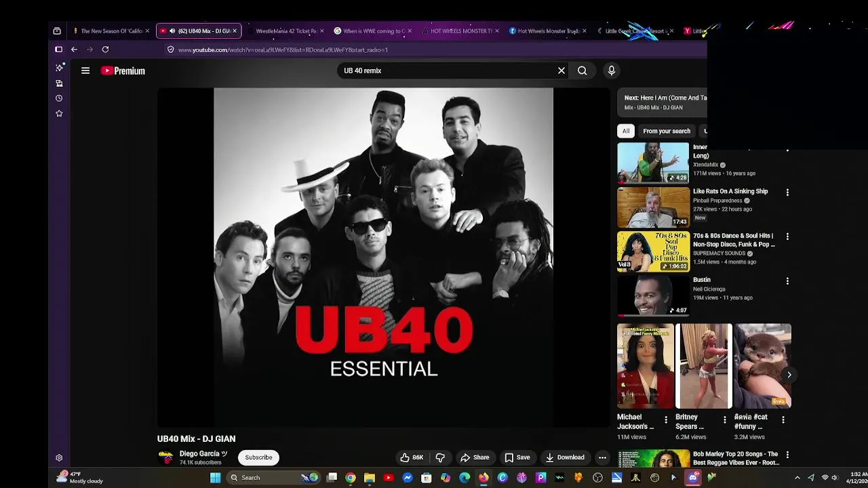Save video to a playlist

517,457
